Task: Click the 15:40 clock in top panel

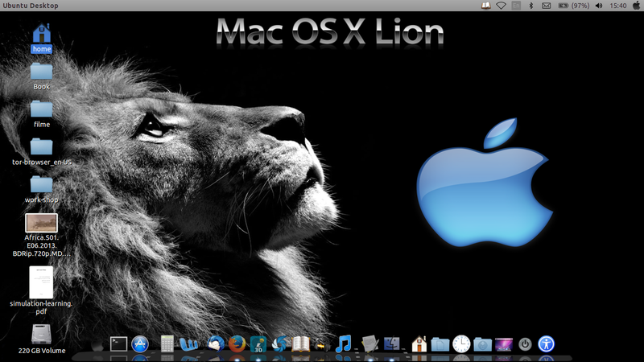Action: coord(618,6)
